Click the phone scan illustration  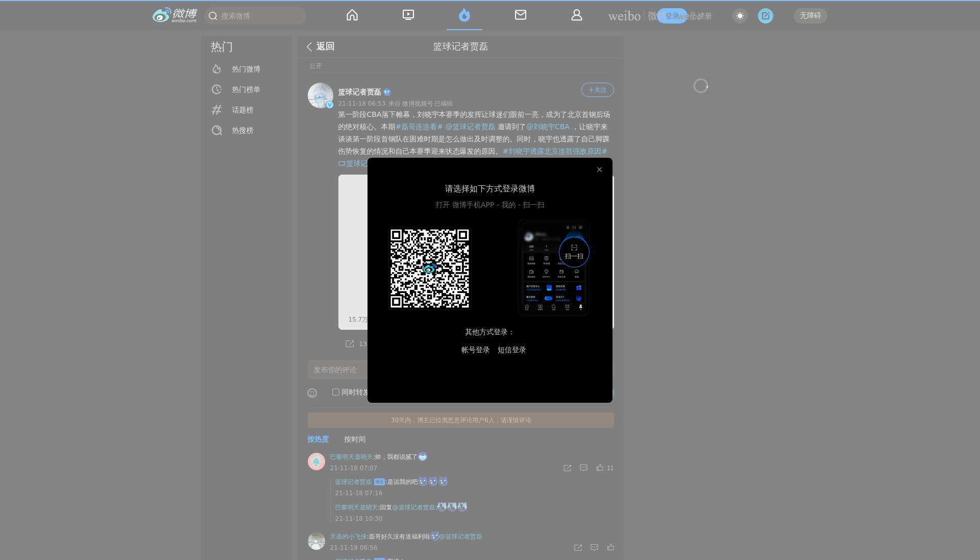point(554,267)
